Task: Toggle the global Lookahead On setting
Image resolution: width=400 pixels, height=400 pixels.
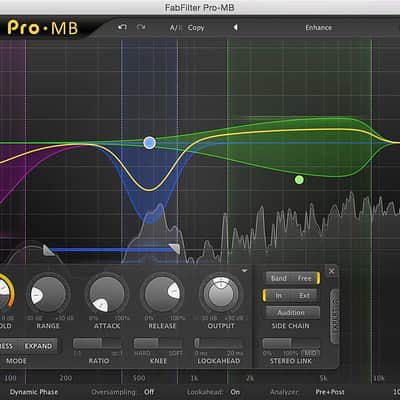Action: tap(235, 392)
